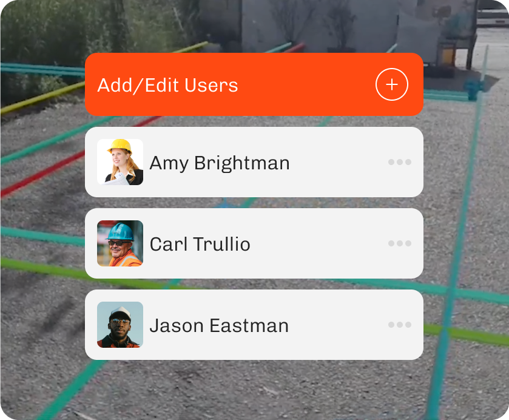Image resolution: width=509 pixels, height=420 pixels.
Task: Open Jason Eastman's three-dot options menu
Action: pos(400,325)
